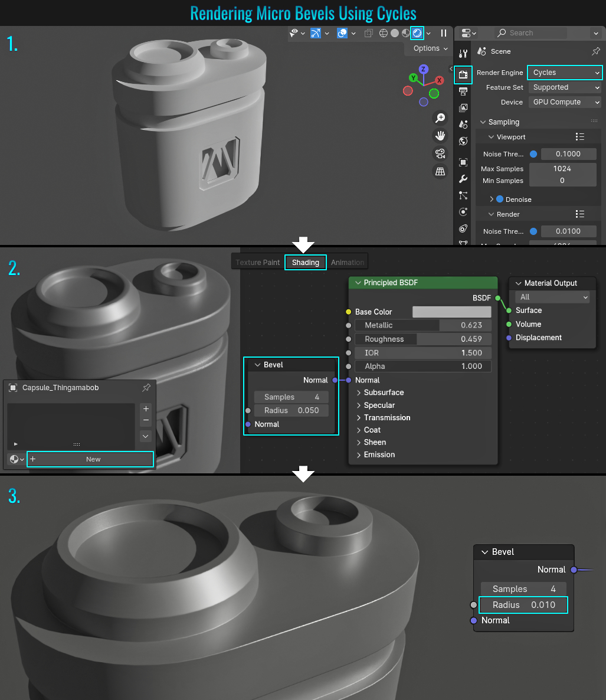This screenshot has height=700, width=606.
Task: Open the Options dropdown in viewport
Action: 430,48
